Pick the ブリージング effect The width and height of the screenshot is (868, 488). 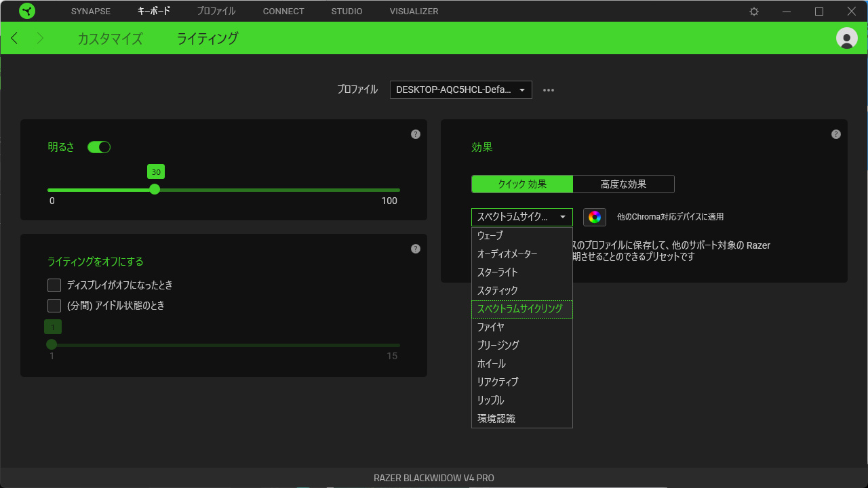point(522,346)
